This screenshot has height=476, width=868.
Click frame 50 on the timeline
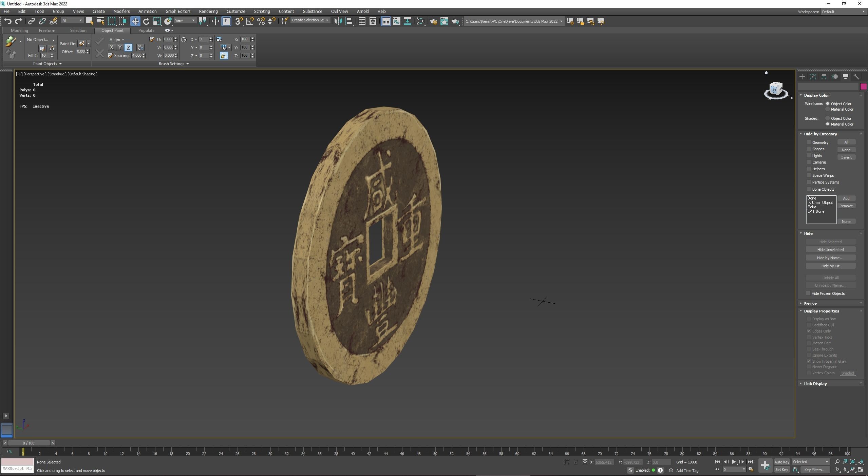[435, 453]
